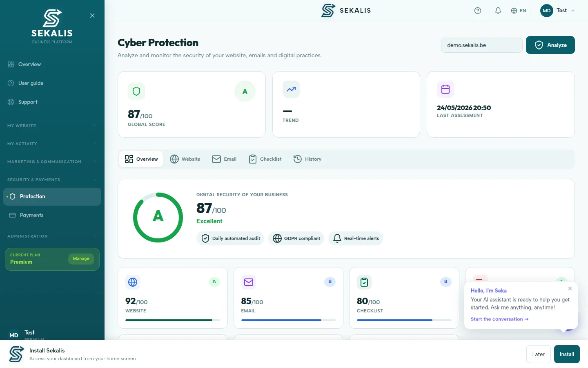
Task: Click the Daily automated audit badge
Action: click(x=230, y=238)
